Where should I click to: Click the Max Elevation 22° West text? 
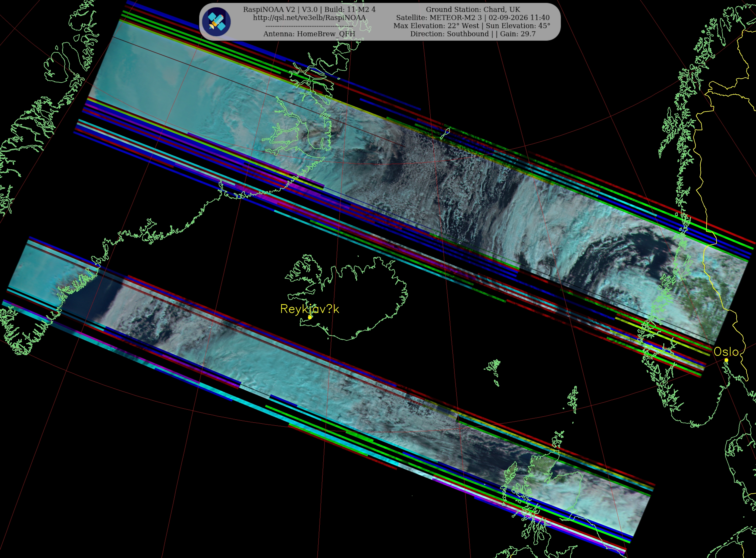(436, 26)
